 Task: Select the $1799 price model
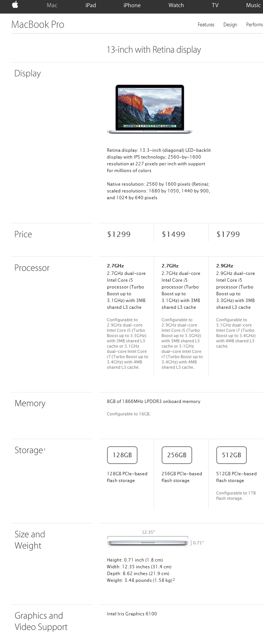[x=228, y=234]
